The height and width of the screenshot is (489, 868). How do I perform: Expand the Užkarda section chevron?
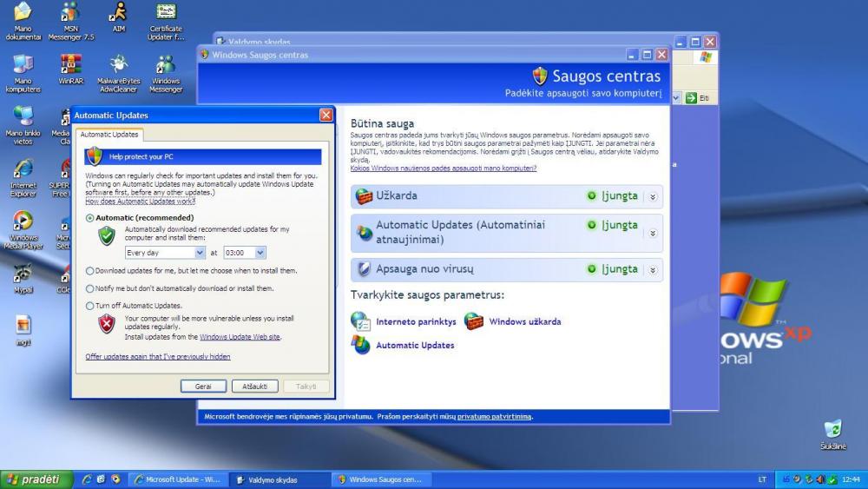(653, 196)
